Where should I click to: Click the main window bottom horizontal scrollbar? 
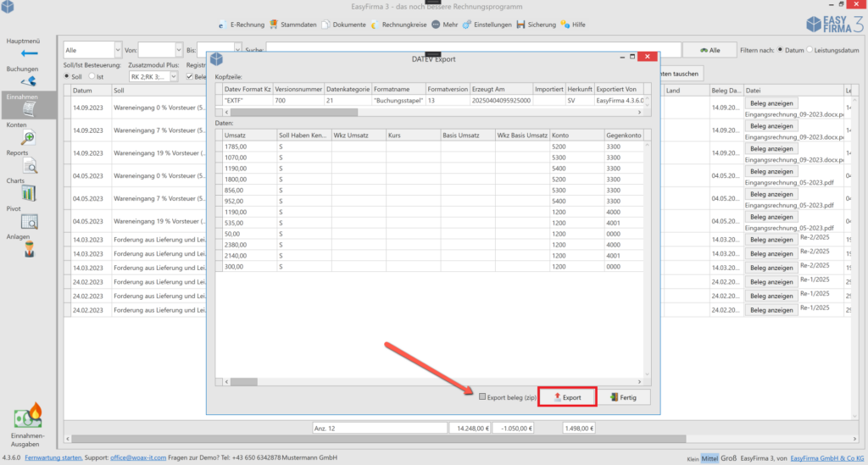[x=379, y=439]
